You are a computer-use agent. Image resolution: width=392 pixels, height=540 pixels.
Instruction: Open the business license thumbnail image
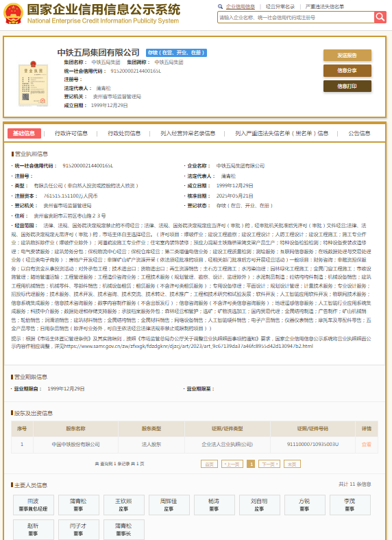(x=33, y=84)
